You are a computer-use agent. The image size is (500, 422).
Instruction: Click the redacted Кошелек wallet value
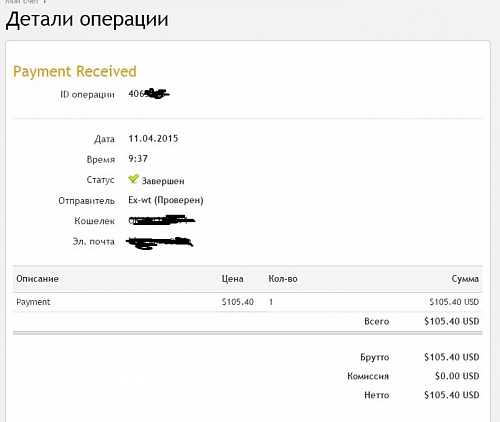[162, 220]
